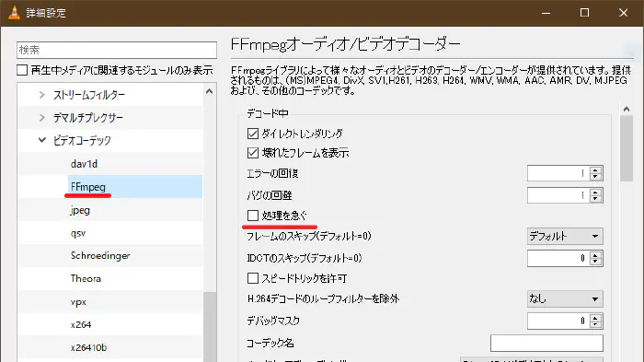Click the コーデック名 label
The image size is (644, 362).
[x=270, y=343]
